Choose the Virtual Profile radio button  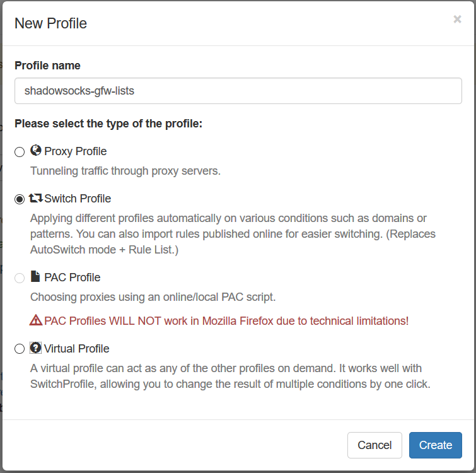[20, 349]
